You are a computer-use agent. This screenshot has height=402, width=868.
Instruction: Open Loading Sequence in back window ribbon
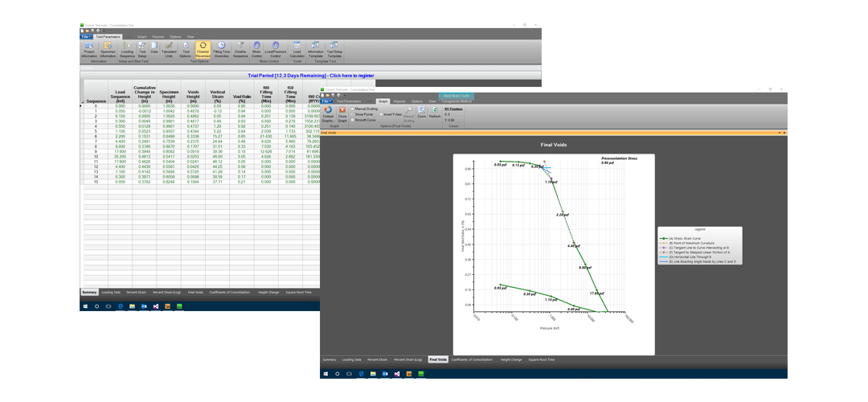tap(127, 49)
